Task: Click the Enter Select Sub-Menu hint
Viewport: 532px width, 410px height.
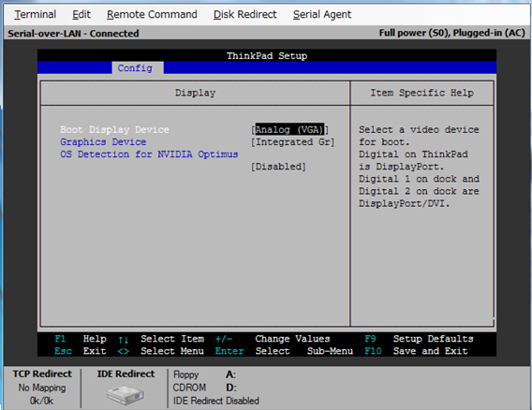Action: point(284,351)
